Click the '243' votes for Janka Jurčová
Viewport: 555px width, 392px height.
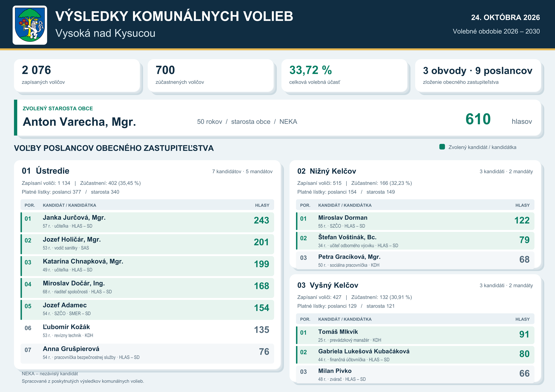click(x=261, y=220)
